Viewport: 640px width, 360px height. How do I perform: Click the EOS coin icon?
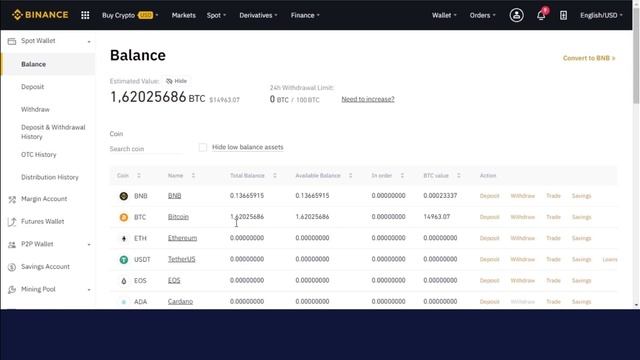click(124, 281)
